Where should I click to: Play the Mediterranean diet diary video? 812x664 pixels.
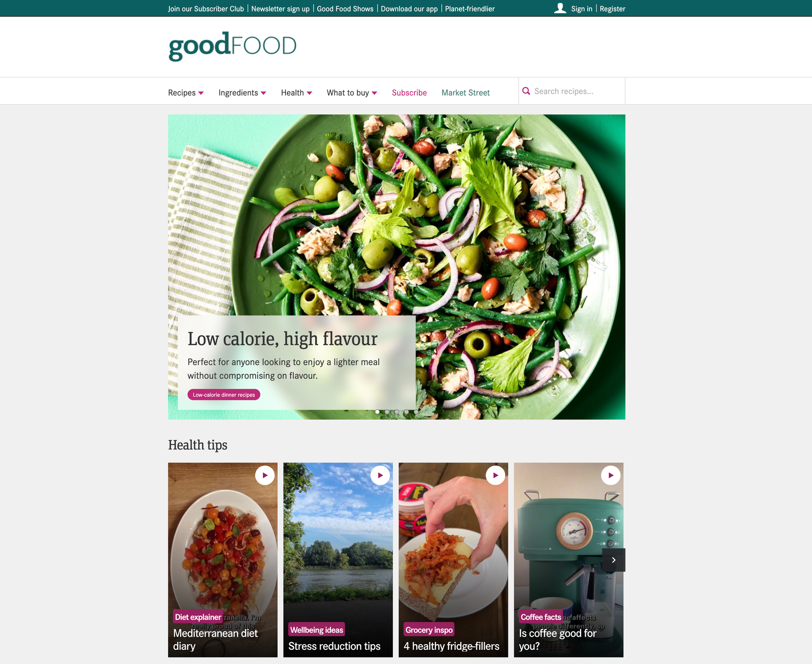click(265, 476)
